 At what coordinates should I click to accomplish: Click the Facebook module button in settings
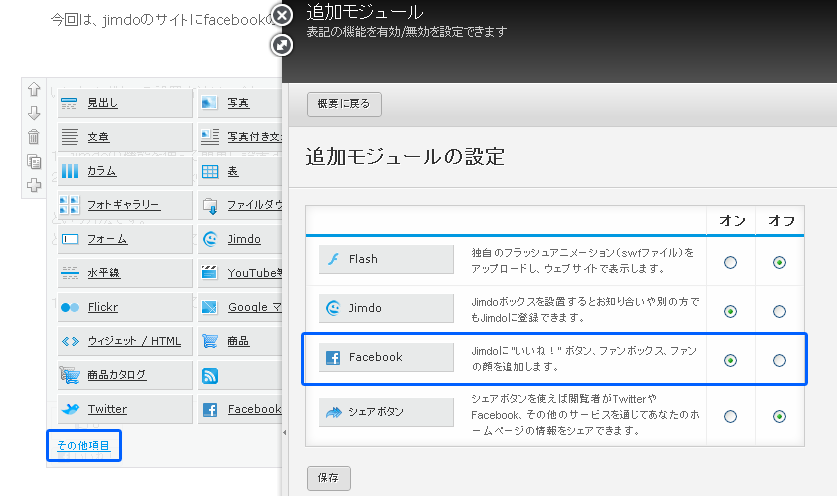tap(386, 357)
